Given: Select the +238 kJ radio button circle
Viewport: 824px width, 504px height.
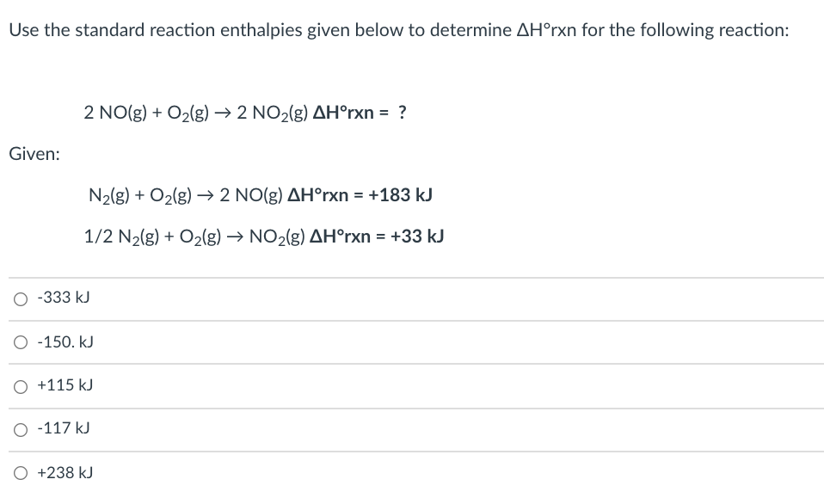Looking at the screenshot, I should (x=21, y=473).
